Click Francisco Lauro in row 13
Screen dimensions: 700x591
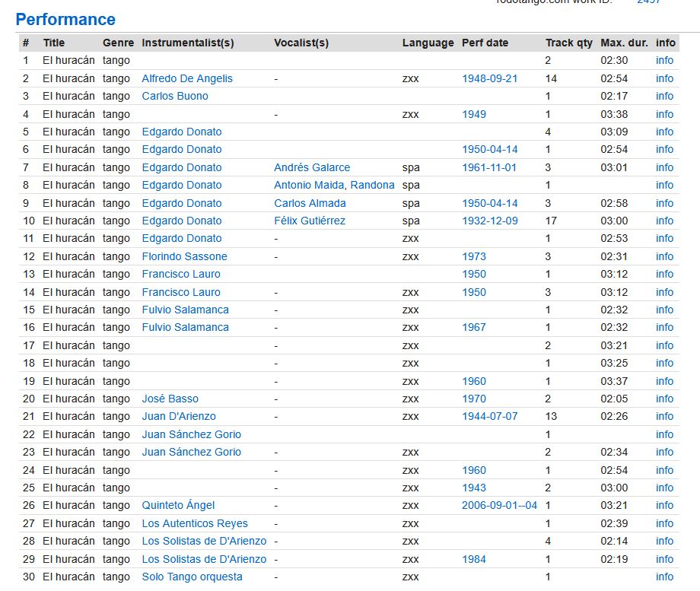[181, 274]
